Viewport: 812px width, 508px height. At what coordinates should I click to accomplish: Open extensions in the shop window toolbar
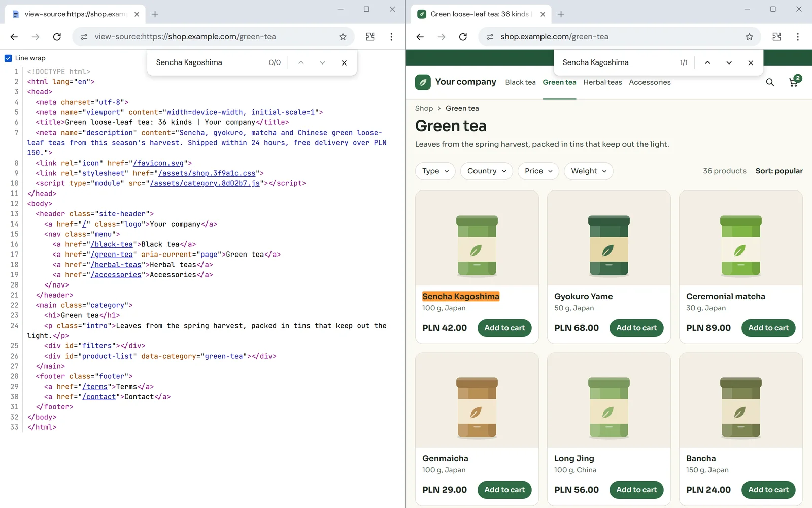(776, 37)
